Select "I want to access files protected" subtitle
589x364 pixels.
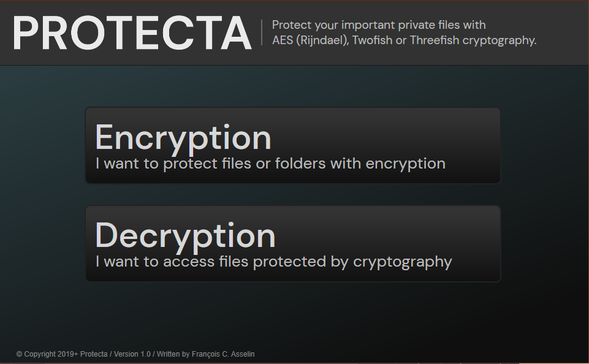tap(273, 262)
